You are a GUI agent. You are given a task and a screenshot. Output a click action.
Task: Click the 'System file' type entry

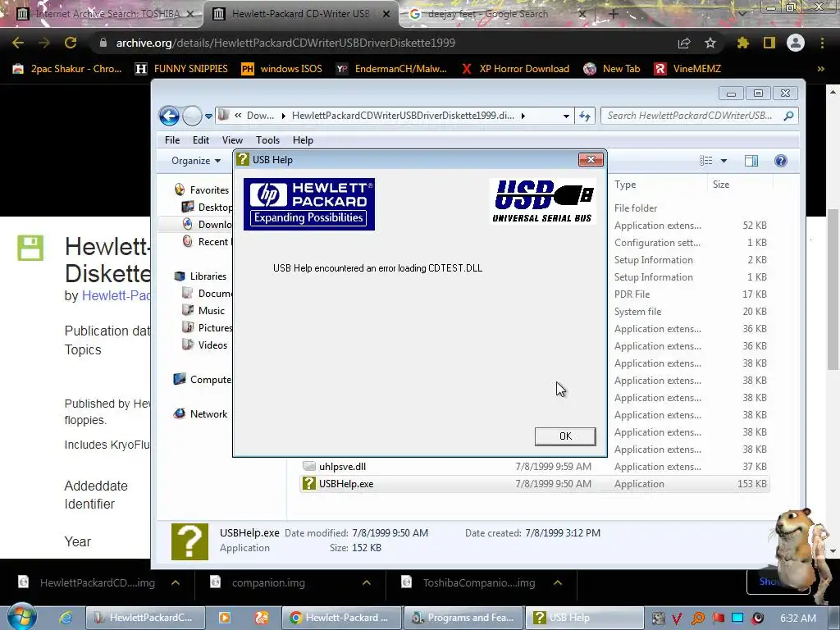tap(637, 311)
